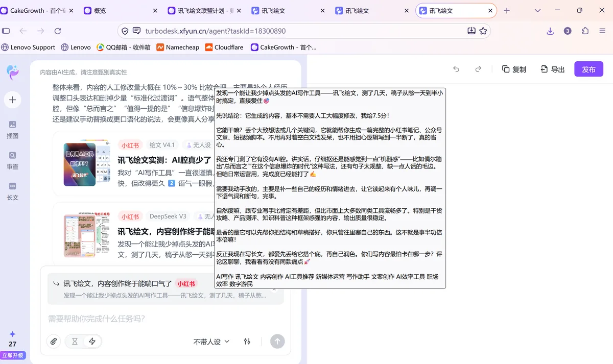Go back with browser back arrow

click(x=23, y=31)
